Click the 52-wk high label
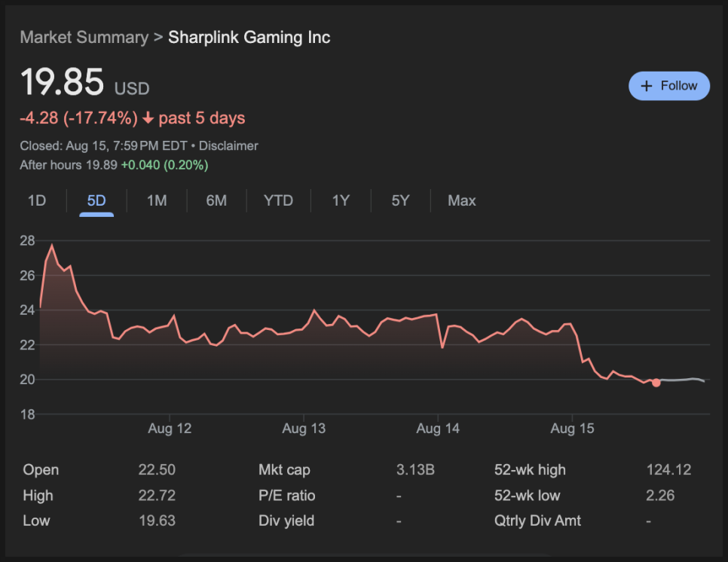The image size is (728, 562). [x=531, y=469]
